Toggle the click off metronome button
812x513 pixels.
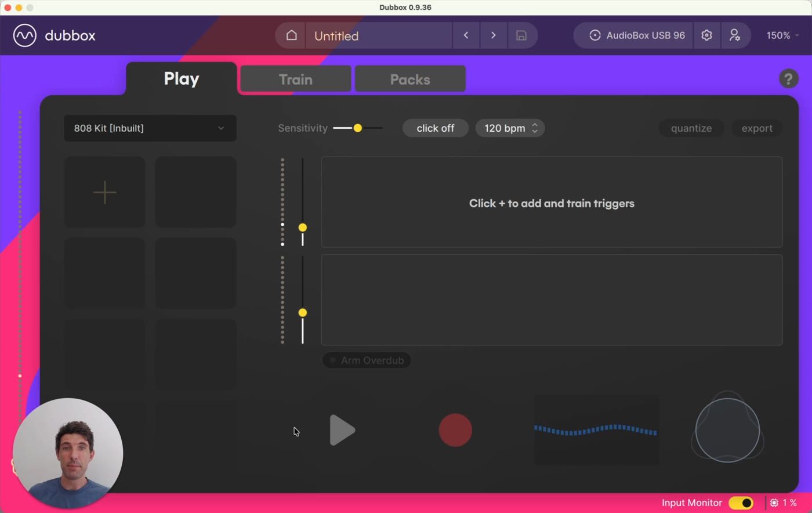435,128
